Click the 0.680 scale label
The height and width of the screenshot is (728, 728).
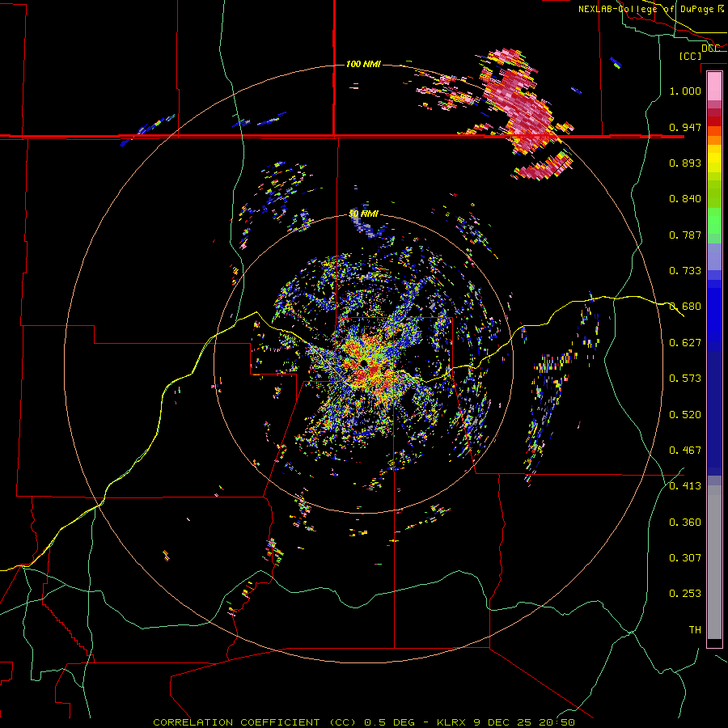click(685, 307)
